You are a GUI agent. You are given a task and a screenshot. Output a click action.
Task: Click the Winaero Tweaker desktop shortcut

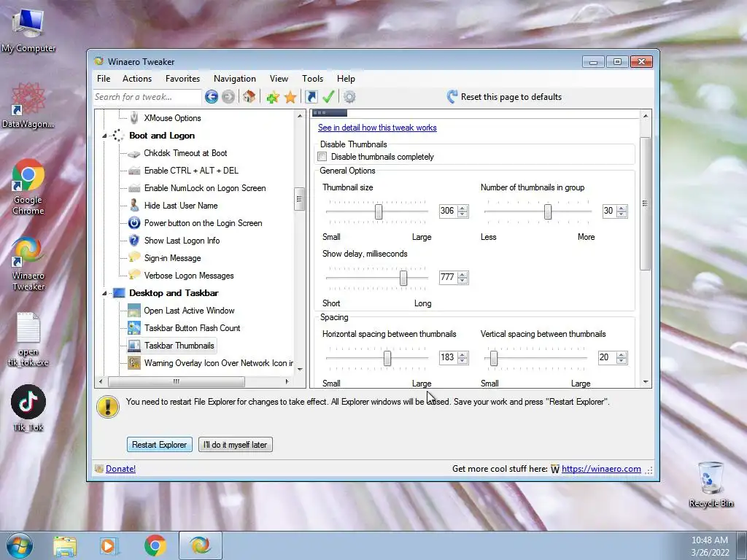(28, 264)
